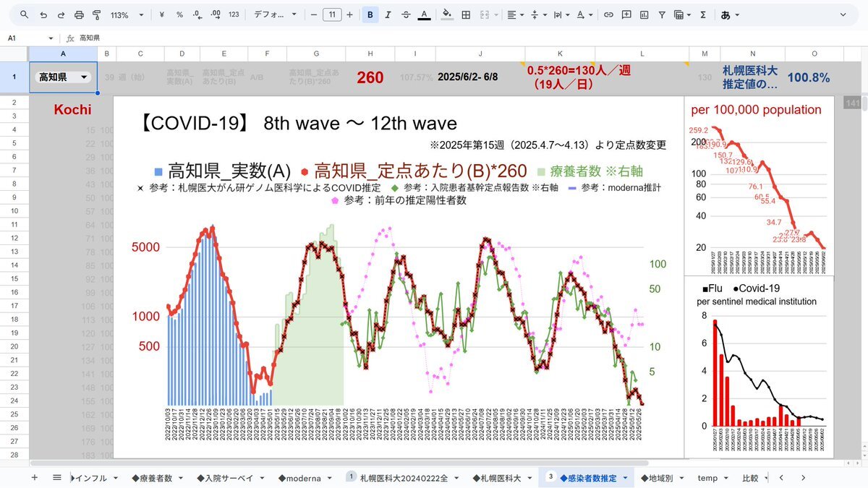Screen dimensions: 868x488
Task: Select column K header
Action: 559,54
